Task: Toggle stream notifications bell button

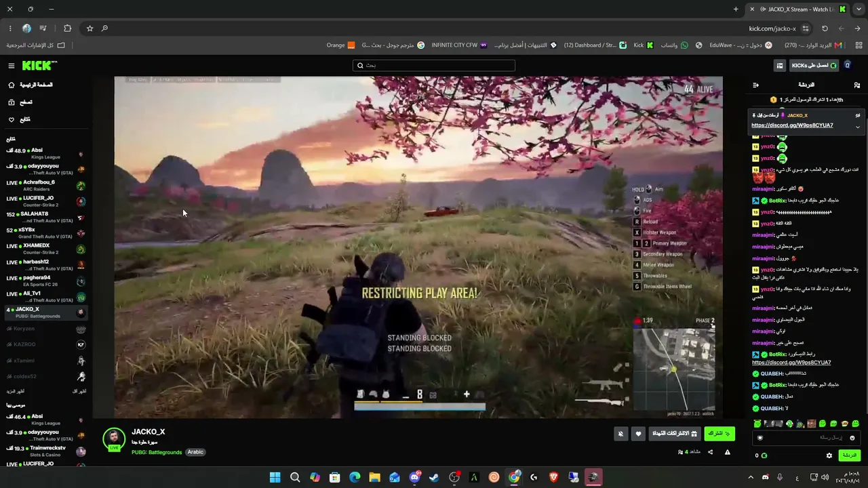Action: [620, 434]
